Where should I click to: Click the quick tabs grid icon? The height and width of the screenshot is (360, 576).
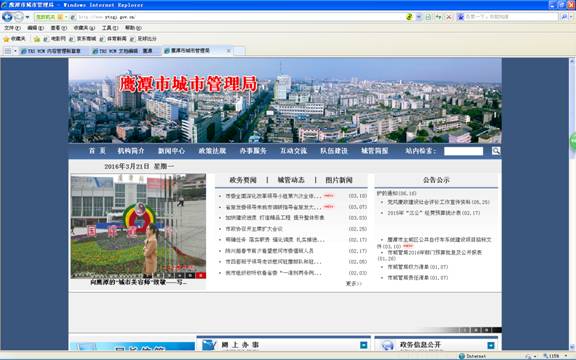pyautogui.click(x=7, y=51)
